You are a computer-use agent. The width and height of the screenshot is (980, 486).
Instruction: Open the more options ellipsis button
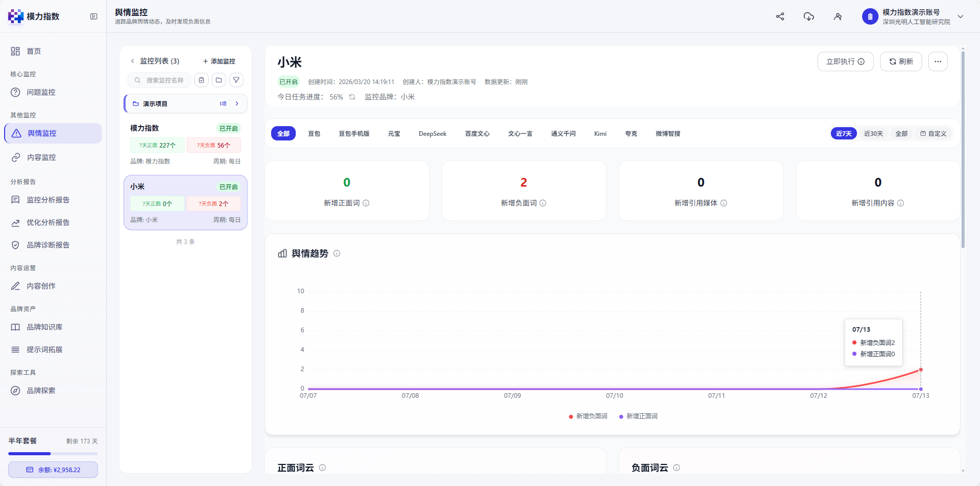click(x=938, y=62)
